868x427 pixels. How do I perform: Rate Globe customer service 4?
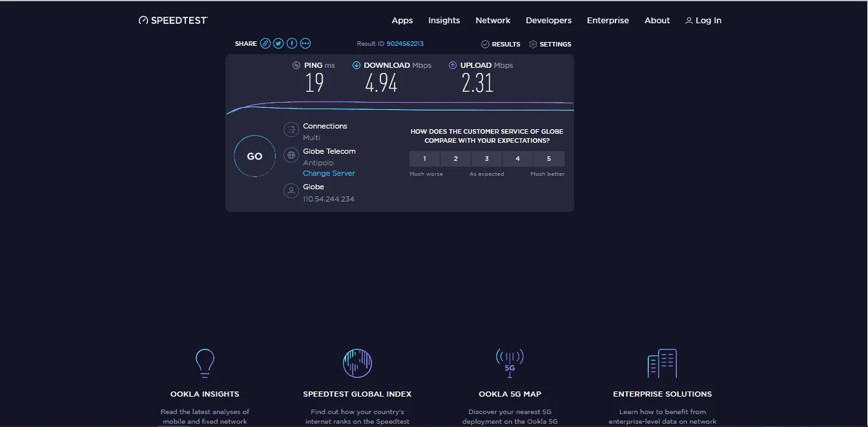pos(518,159)
